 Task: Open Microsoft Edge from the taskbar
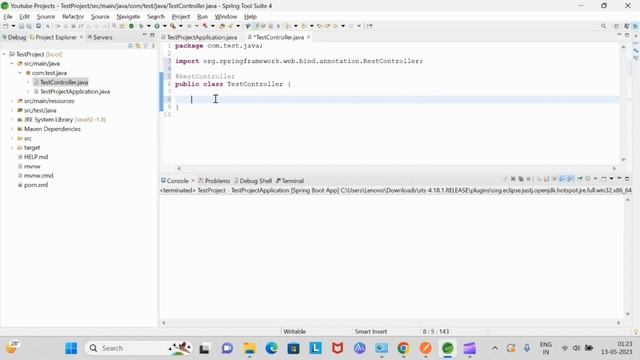pyautogui.click(x=271, y=348)
